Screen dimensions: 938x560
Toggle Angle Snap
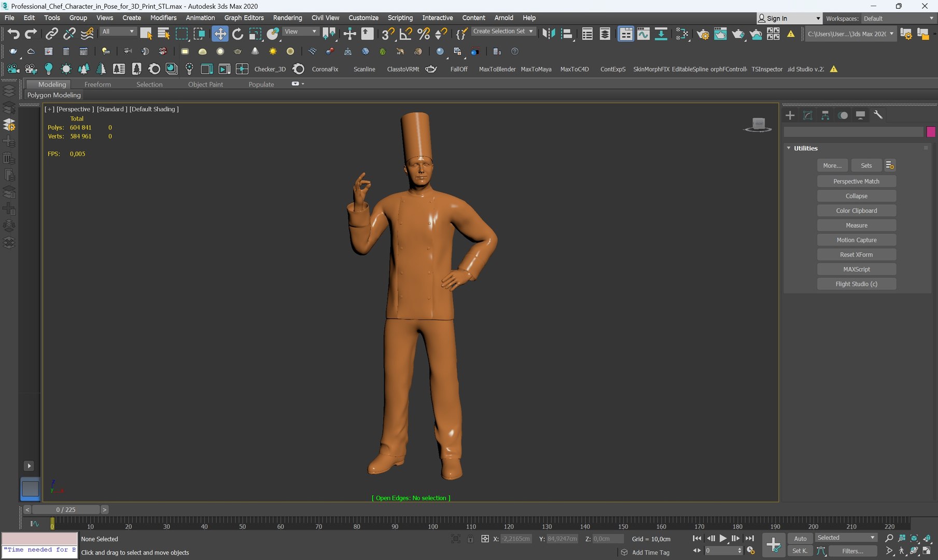pyautogui.click(x=405, y=34)
